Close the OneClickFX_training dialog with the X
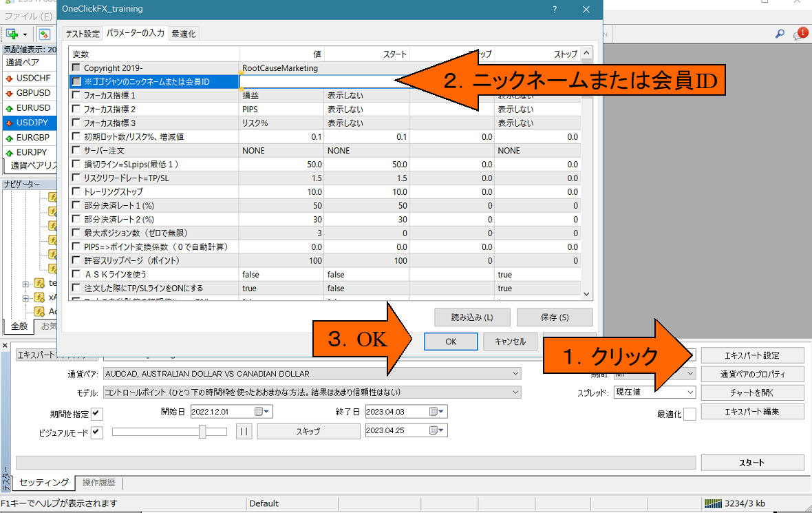 (586, 10)
